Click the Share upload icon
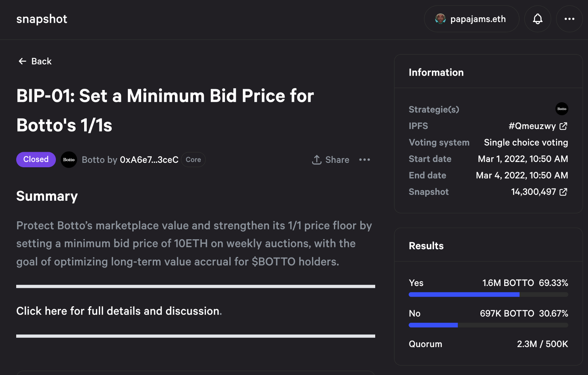Viewport: 588px width, 375px height. point(317,160)
